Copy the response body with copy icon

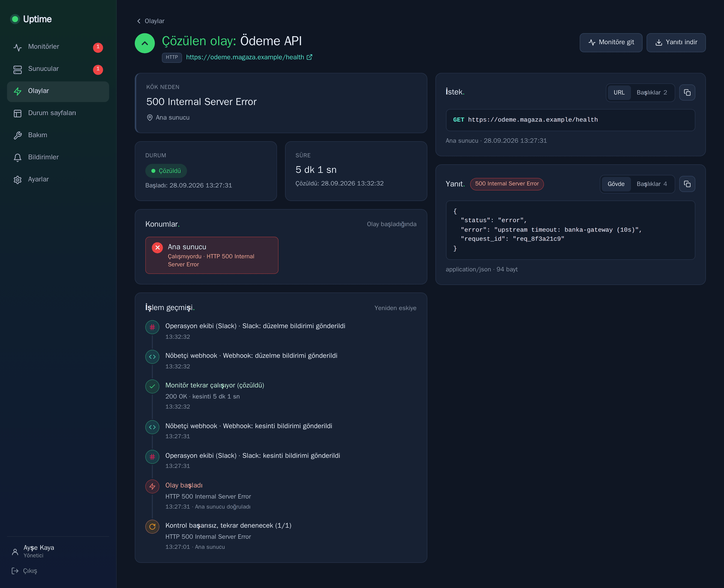(687, 184)
